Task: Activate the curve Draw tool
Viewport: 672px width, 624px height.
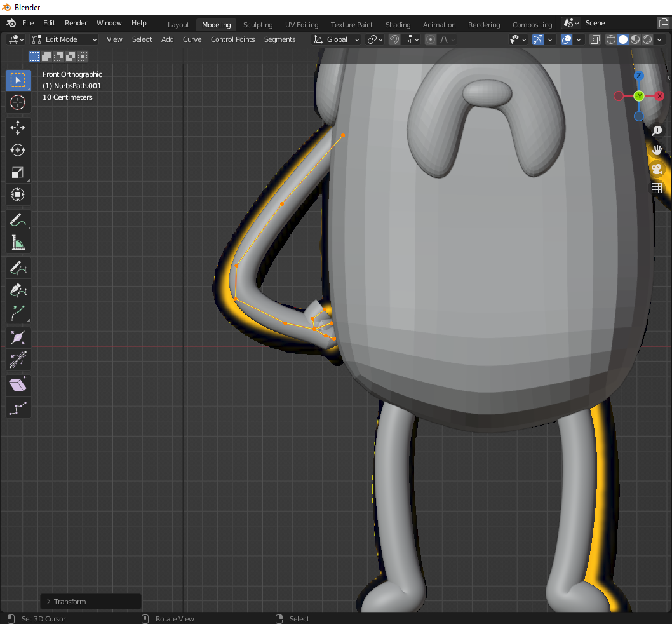Action: coord(18,268)
